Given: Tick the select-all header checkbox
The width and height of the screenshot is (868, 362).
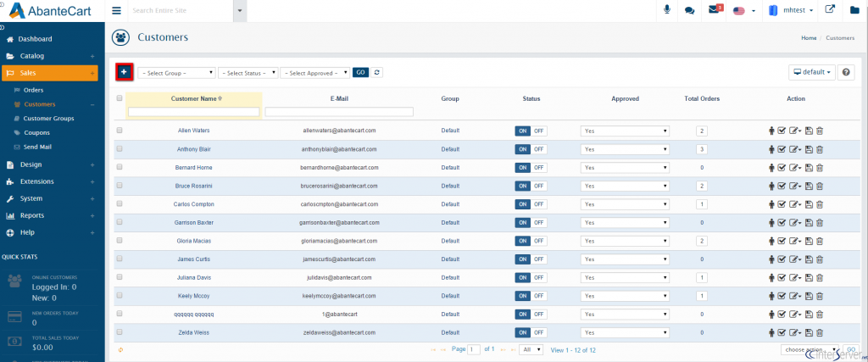Looking at the screenshot, I should click(120, 98).
